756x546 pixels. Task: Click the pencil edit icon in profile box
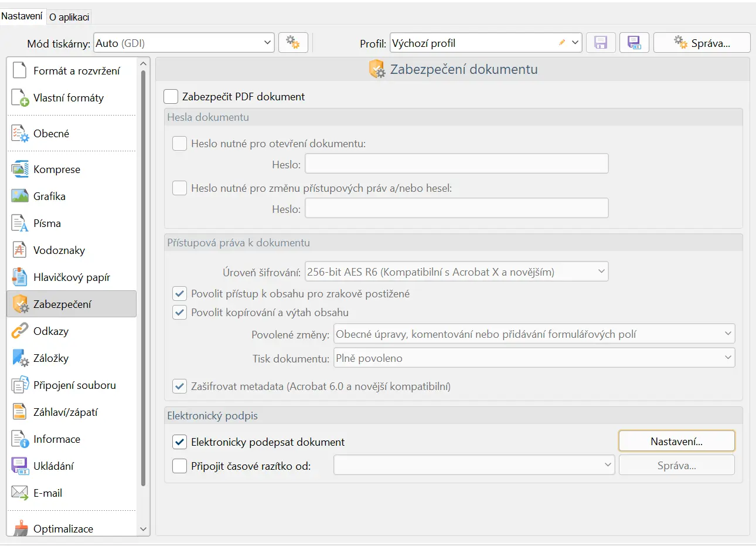561,43
